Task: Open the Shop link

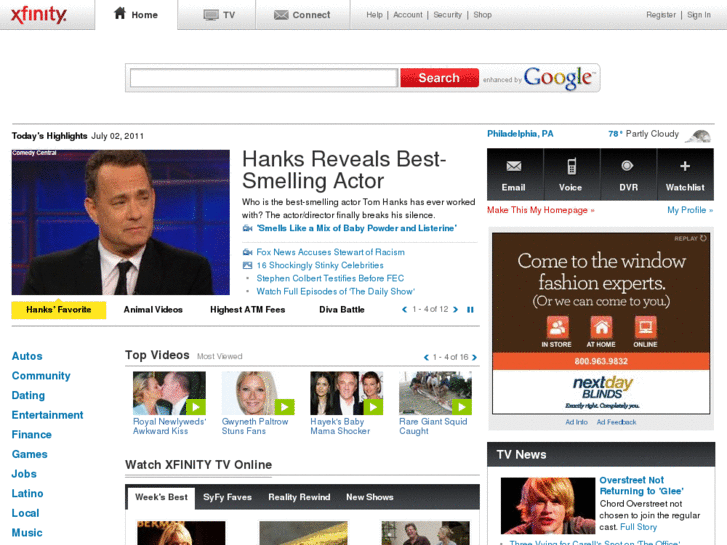Action: [482, 15]
